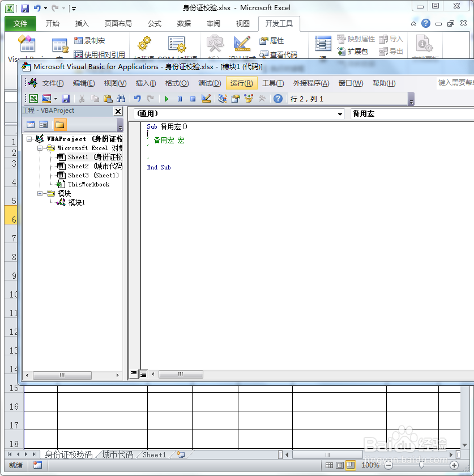Click 查看代码 in Excel ribbon
Screen dimensions: 474x476
pos(278,54)
